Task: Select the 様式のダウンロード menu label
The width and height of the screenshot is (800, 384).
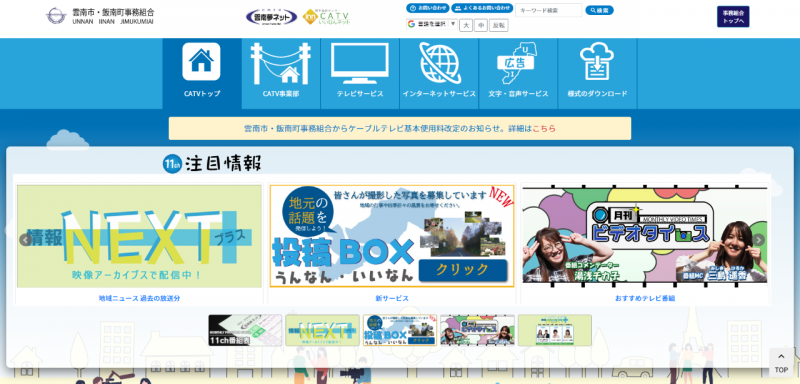Action: (597, 94)
